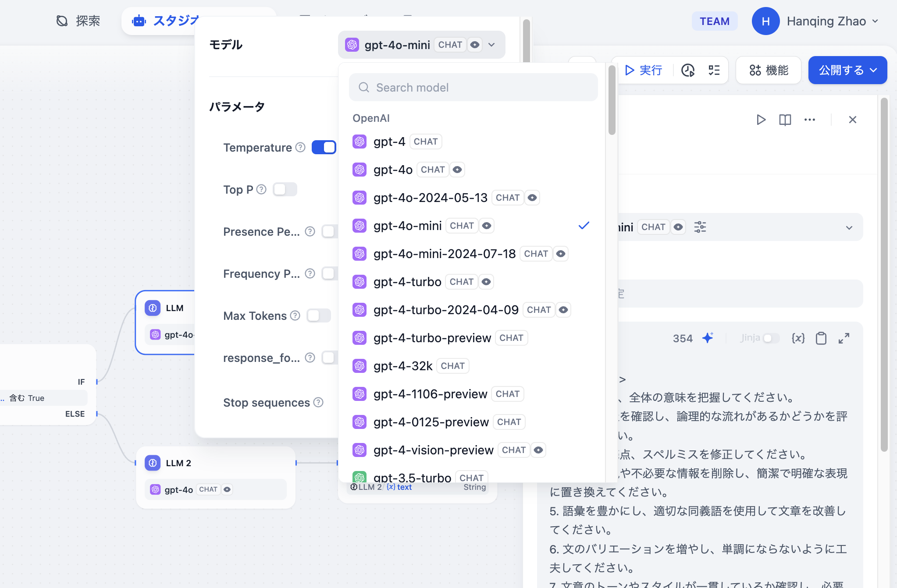Click the gpt-4o model in LLM 2 node
Image resolution: width=897 pixels, height=588 pixels.
click(216, 489)
